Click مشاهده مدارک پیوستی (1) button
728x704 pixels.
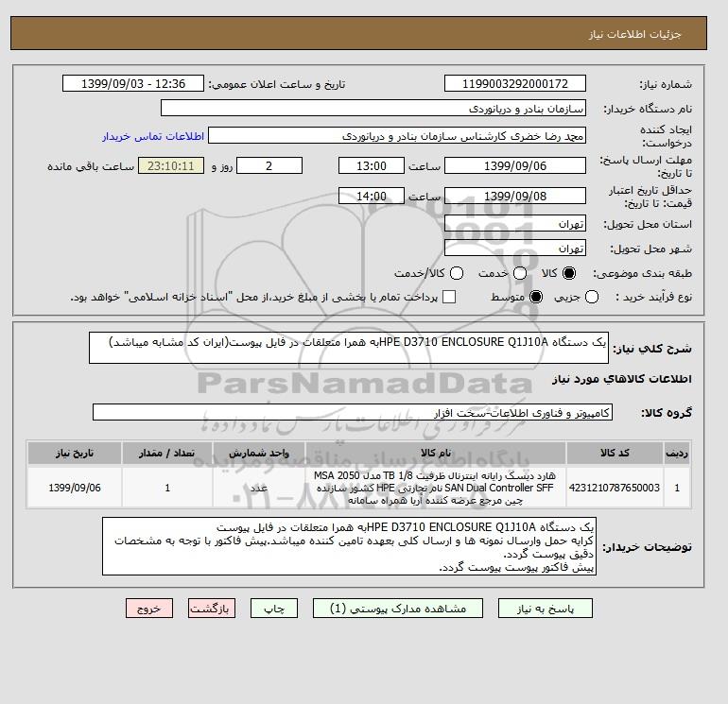pos(398,609)
